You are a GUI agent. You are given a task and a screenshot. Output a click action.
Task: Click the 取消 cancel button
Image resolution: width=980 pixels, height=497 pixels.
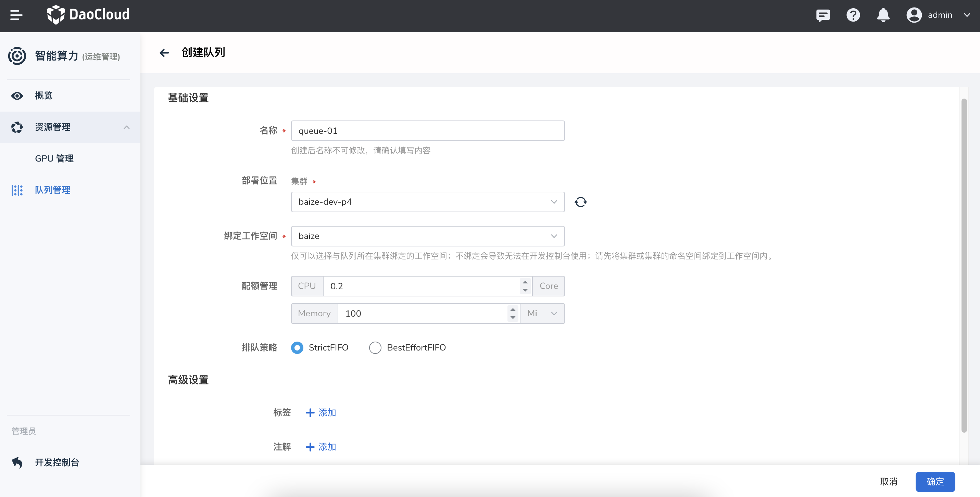888,481
